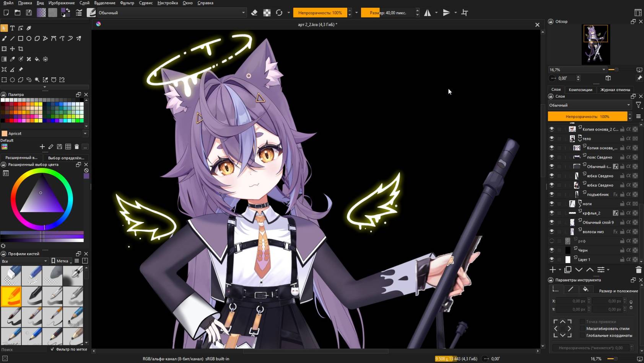Open the 'Метка' tag dropdown

[x=62, y=261]
